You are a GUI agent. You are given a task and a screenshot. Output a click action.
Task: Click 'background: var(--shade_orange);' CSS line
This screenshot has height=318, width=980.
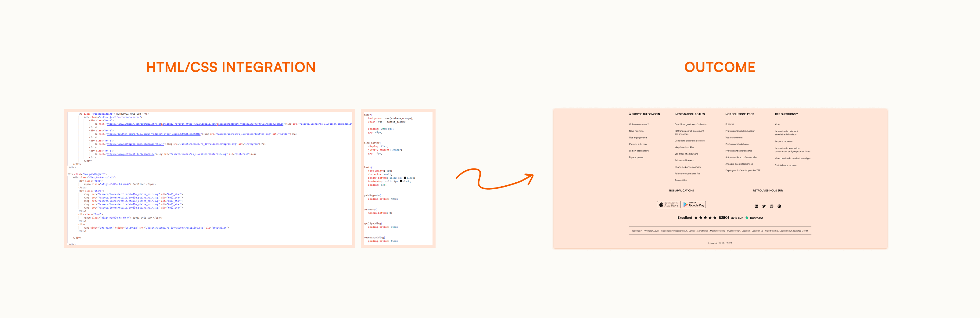tap(390, 118)
